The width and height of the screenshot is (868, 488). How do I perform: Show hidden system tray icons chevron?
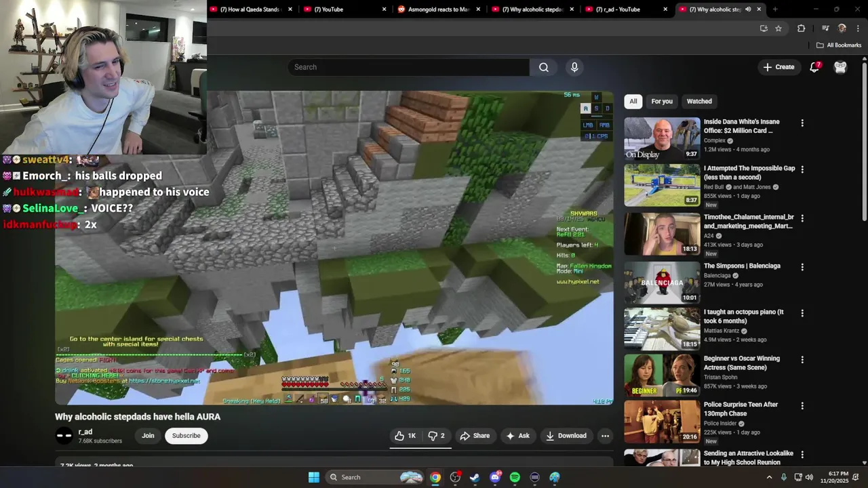point(769,477)
